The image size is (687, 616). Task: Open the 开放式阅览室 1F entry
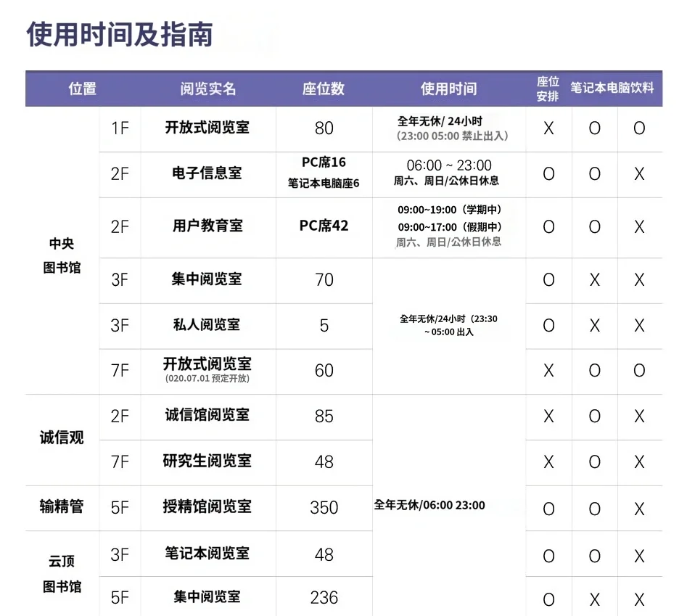(207, 128)
